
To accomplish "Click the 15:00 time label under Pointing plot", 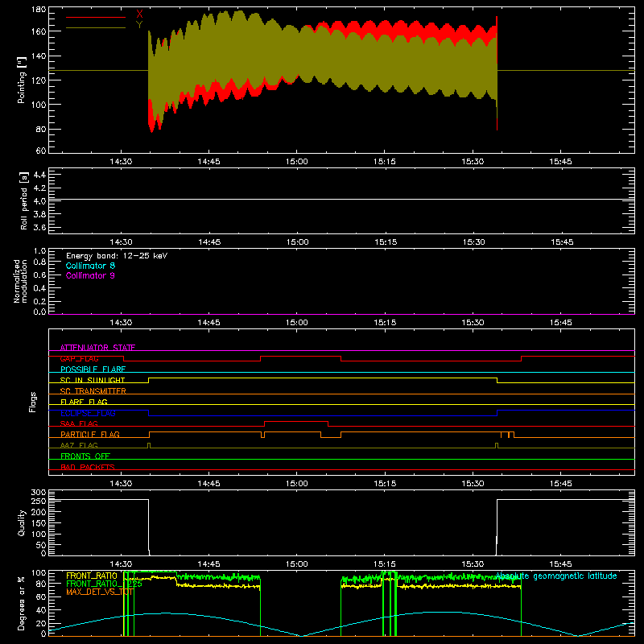I will [297, 162].
